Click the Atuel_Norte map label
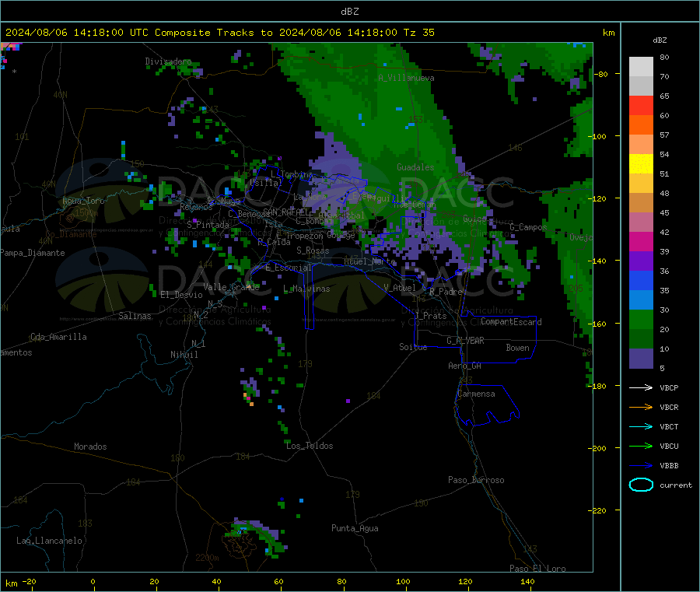Viewport: 700px width, 592px height. pyautogui.click(x=369, y=261)
